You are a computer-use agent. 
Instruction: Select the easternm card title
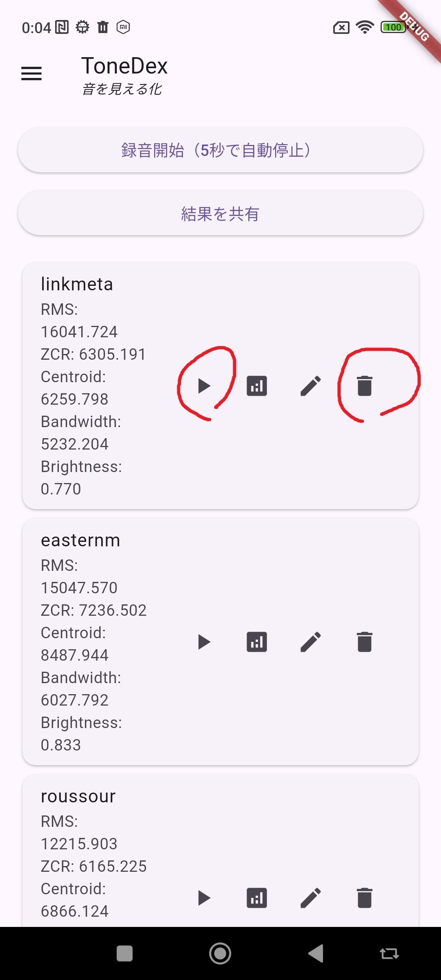tap(80, 540)
